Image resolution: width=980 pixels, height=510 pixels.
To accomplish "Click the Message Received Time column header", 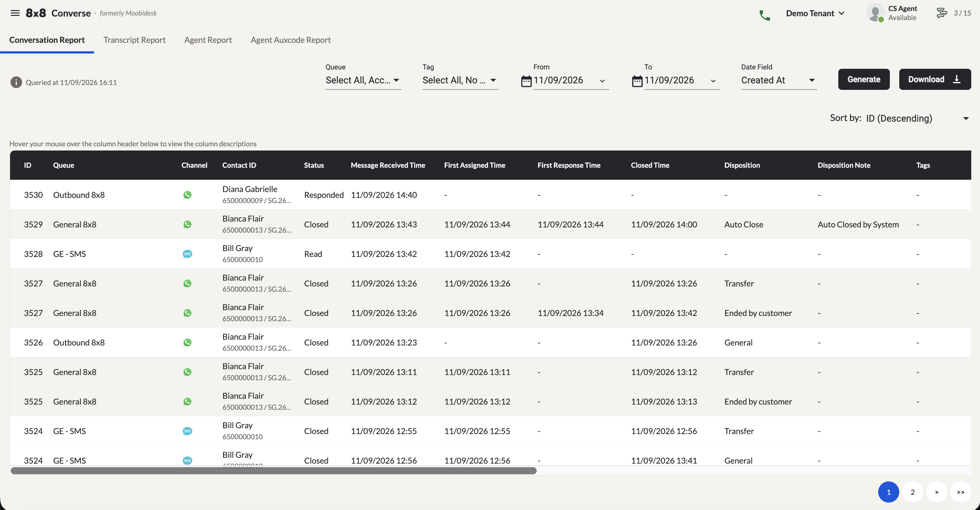I will (388, 165).
